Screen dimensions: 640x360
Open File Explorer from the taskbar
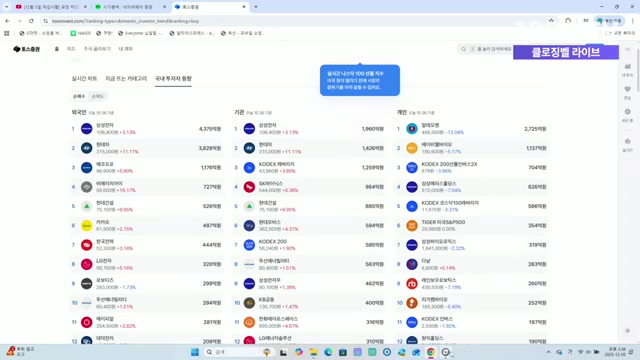(313, 352)
